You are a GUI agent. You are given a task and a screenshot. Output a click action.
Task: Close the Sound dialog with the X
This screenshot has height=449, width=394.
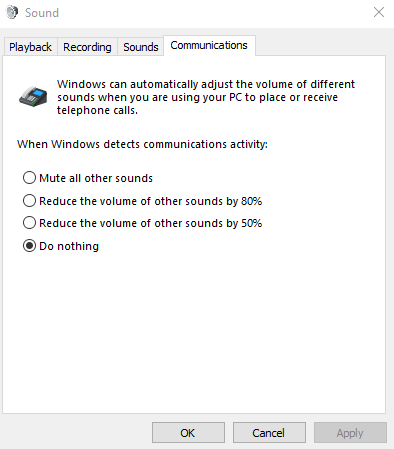[x=379, y=13]
